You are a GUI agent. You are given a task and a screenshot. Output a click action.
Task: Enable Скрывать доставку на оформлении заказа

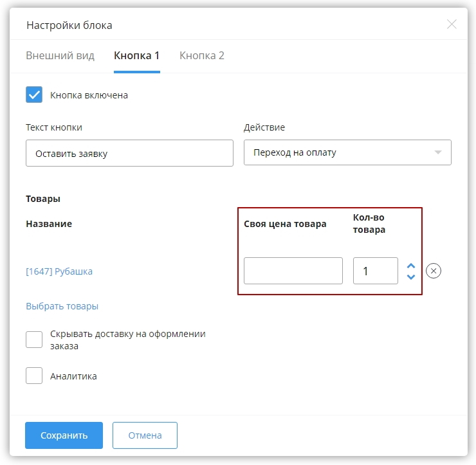[34, 340]
